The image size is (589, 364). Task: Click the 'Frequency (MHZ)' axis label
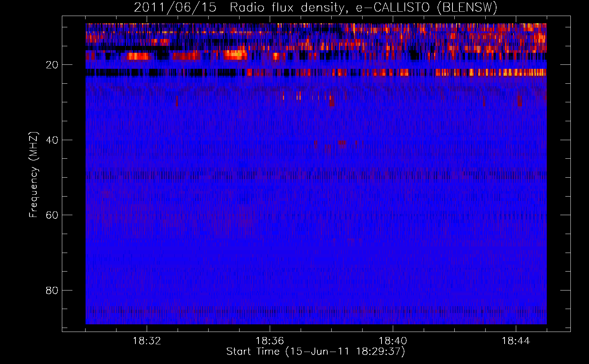click(x=33, y=175)
